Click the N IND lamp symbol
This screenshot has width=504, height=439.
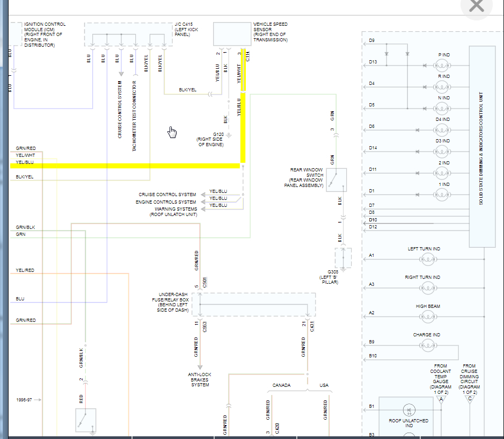(442, 109)
